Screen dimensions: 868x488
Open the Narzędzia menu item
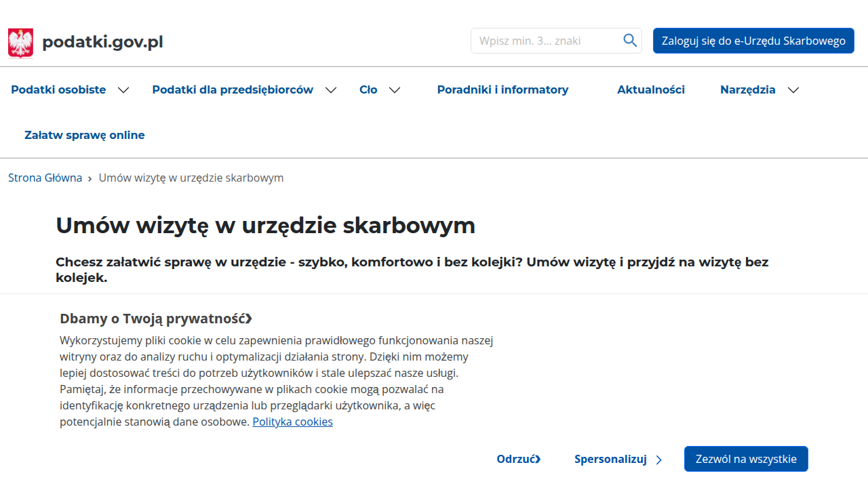[748, 89]
